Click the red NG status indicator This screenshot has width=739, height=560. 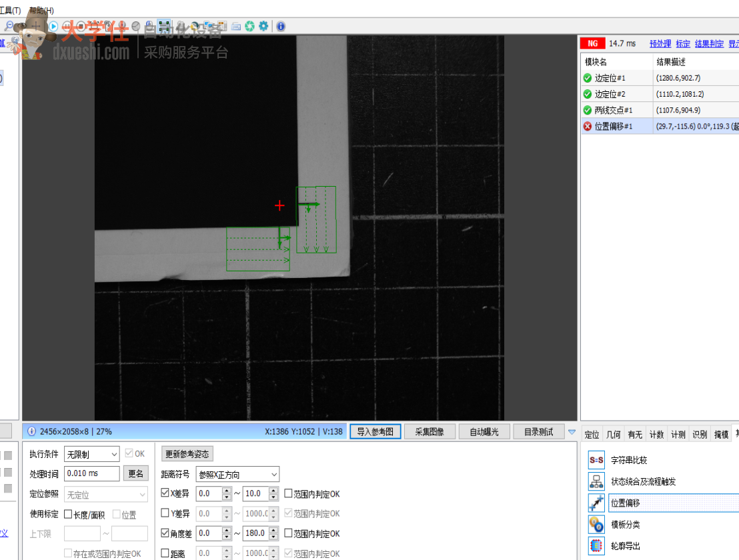click(592, 43)
